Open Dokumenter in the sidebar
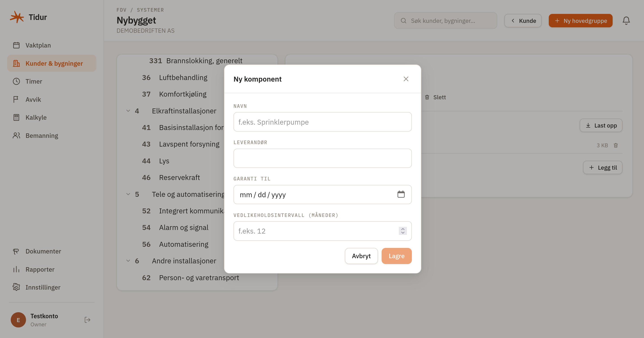The width and height of the screenshot is (644, 338). 52,251
